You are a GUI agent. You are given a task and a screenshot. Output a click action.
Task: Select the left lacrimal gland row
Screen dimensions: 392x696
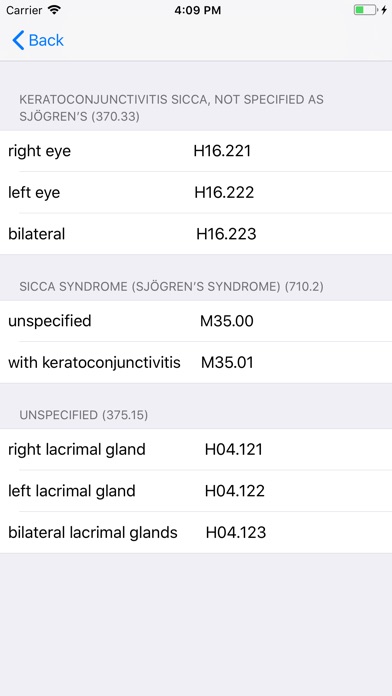[x=196, y=491]
